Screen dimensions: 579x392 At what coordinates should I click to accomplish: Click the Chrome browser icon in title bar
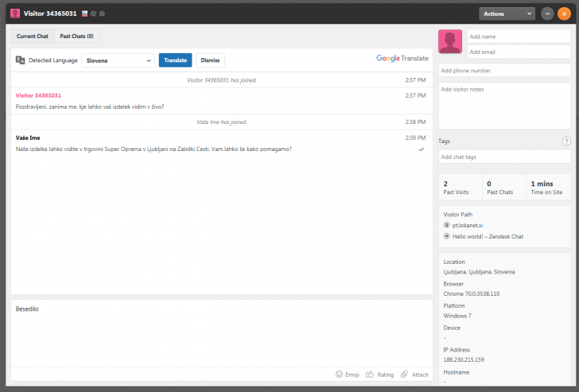click(x=103, y=14)
